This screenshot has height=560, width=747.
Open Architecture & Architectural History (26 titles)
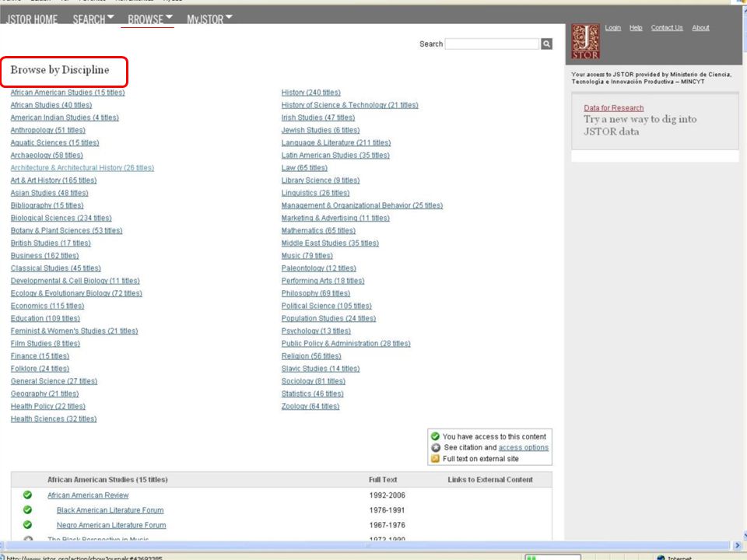(82, 168)
